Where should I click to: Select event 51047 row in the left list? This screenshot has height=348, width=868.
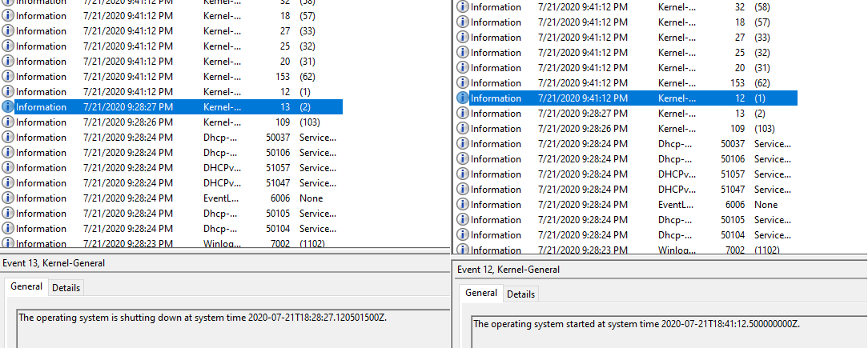pyautogui.click(x=160, y=182)
